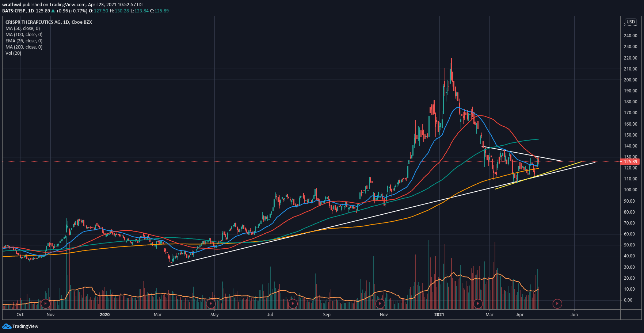Click the USD currency label
This screenshot has height=333, width=644.
tap(631, 22)
